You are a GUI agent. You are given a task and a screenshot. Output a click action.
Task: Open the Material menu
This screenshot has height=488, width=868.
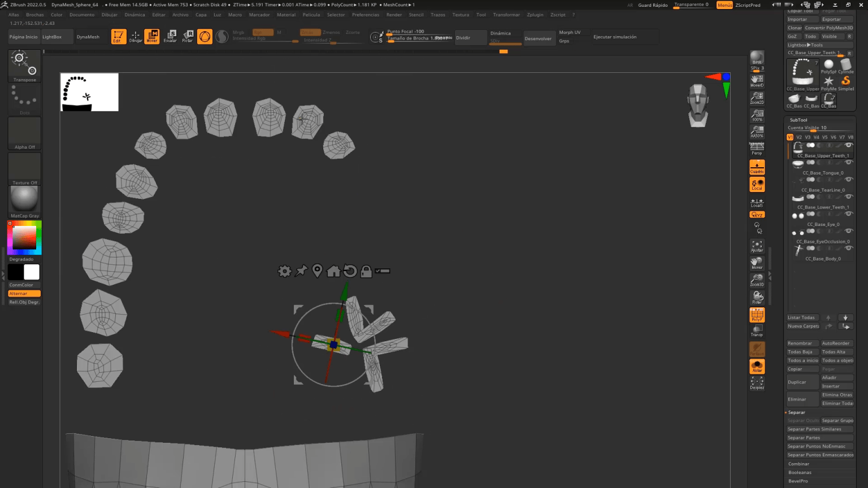286,15
